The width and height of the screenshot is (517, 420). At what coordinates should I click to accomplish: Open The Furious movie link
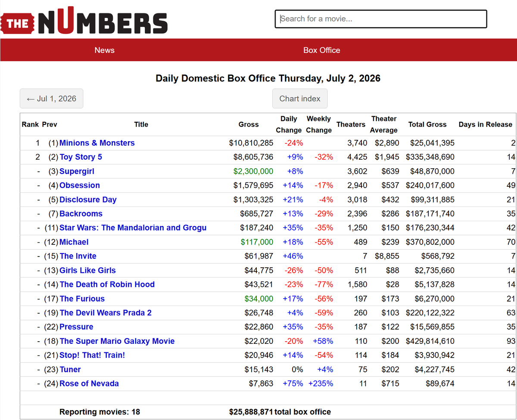coord(82,299)
